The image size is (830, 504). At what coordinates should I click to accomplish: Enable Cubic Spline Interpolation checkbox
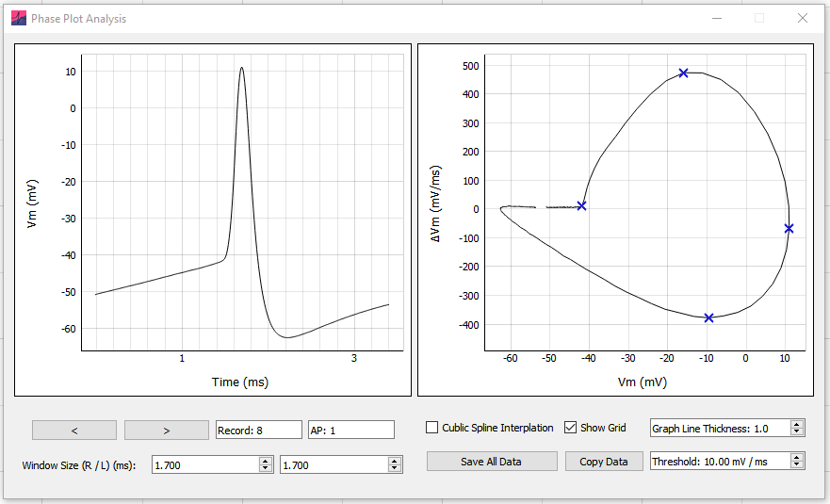pyautogui.click(x=431, y=428)
